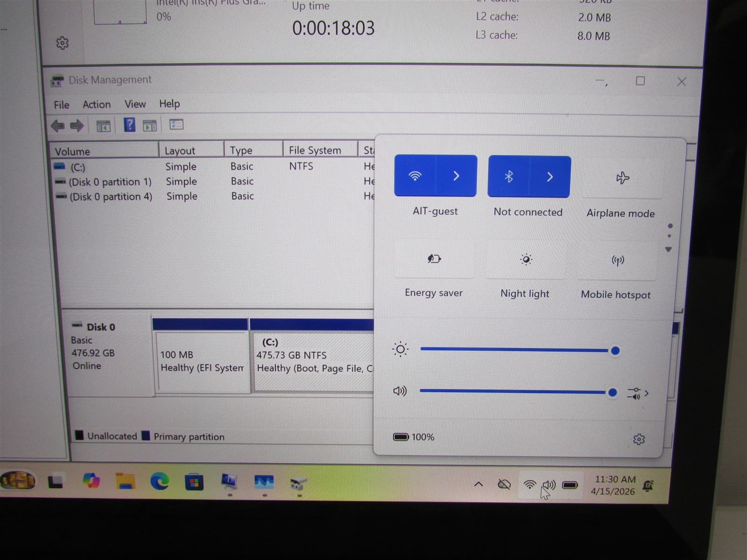Click the Back arrow in Disk Management toolbar

point(58,126)
